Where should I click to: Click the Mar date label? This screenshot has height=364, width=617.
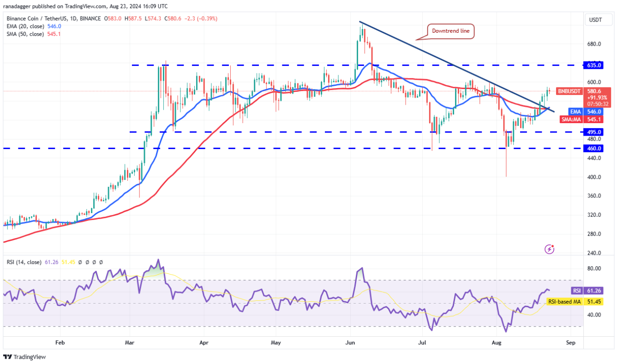130,343
